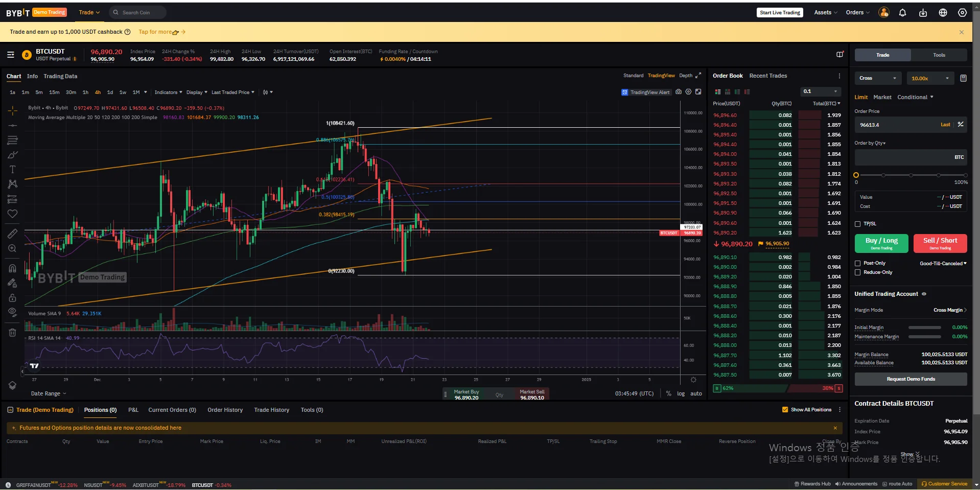This screenshot has height=490, width=980.
Task: Click the Sell / Short button
Action: [940, 243]
